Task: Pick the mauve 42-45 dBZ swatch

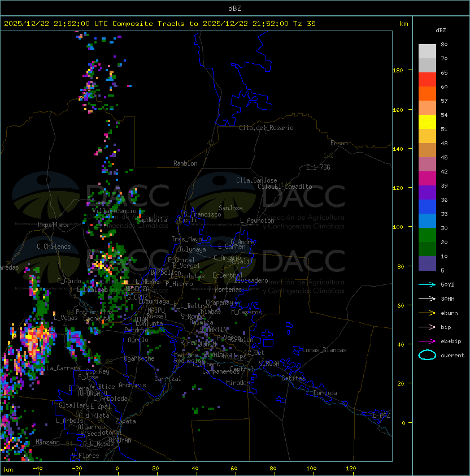Action: (x=427, y=165)
